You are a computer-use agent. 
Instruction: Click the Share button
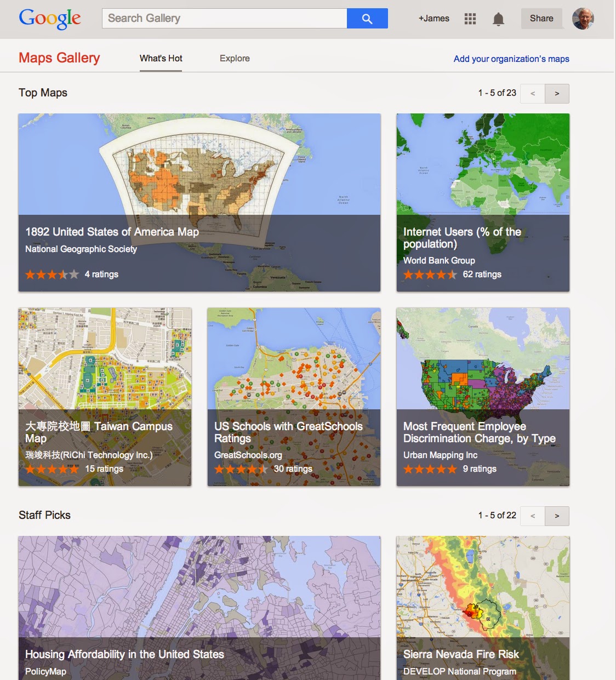541,19
